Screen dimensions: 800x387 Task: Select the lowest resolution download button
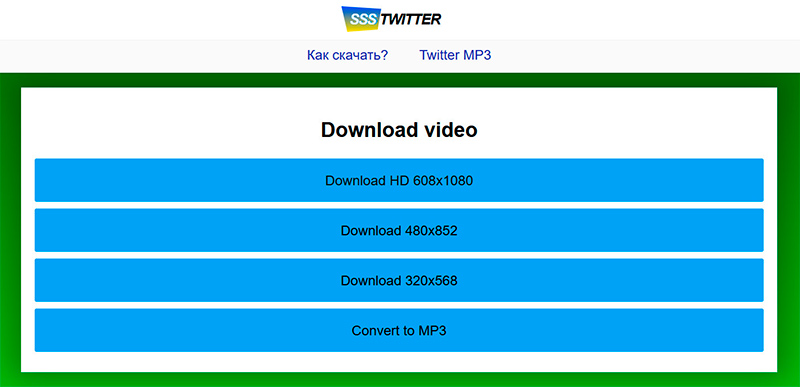(399, 280)
